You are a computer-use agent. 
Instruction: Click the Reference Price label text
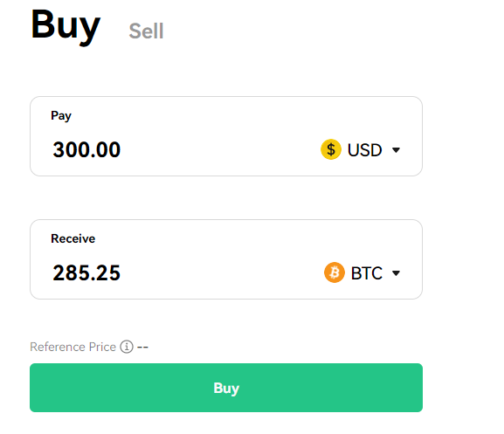(73, 347)
